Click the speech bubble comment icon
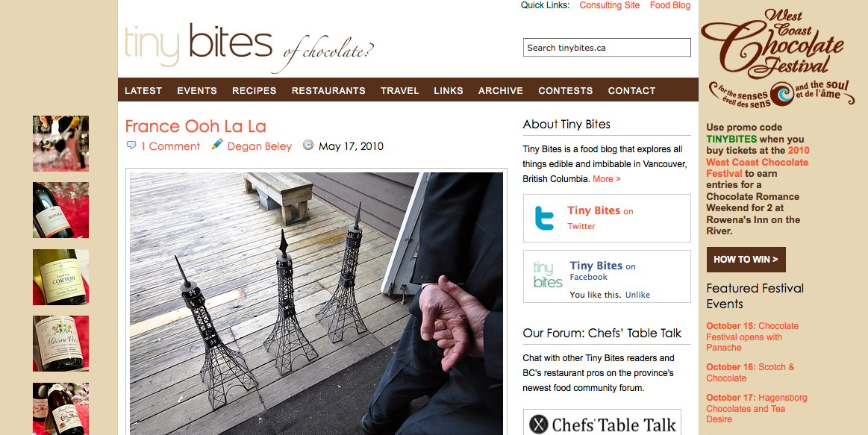The width and height of the screenshot is (868, 435). [x=131, y=145]
